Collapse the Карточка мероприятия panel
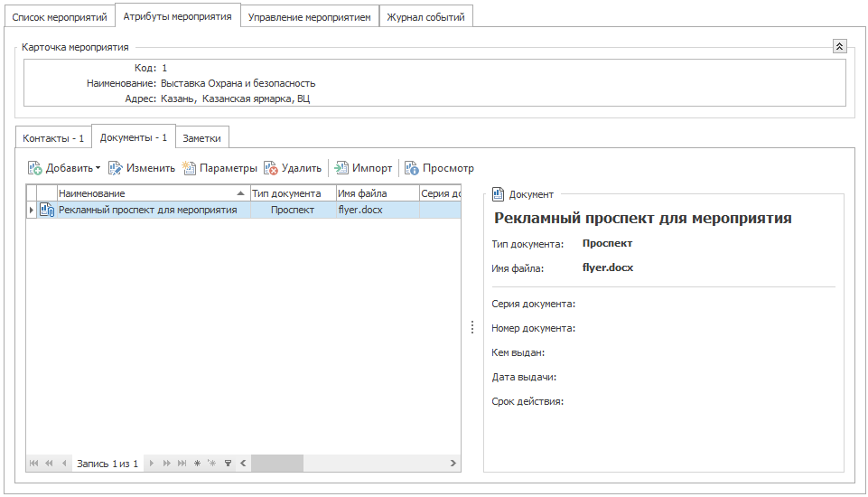Viewport: 868px width, 497px height. (839, 47)
